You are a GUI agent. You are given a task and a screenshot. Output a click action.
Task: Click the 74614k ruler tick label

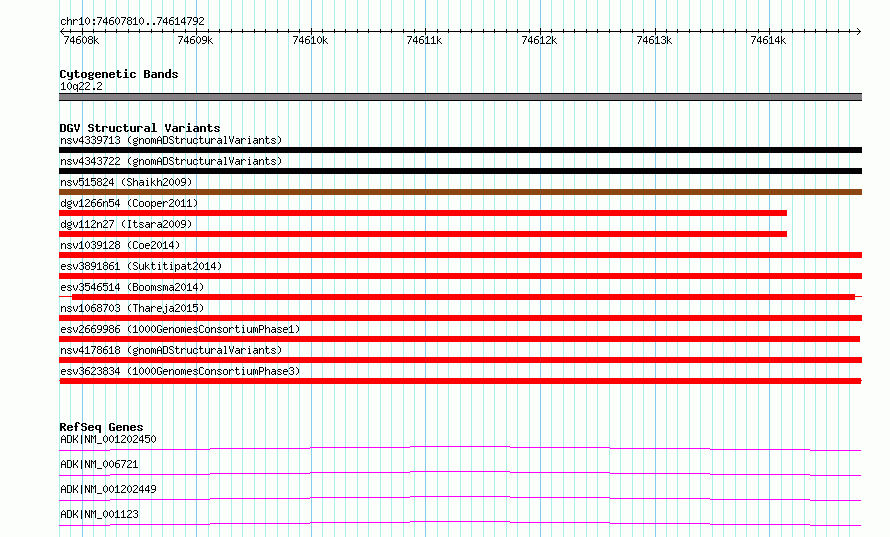pyautogui.click(x=768, y=40)
